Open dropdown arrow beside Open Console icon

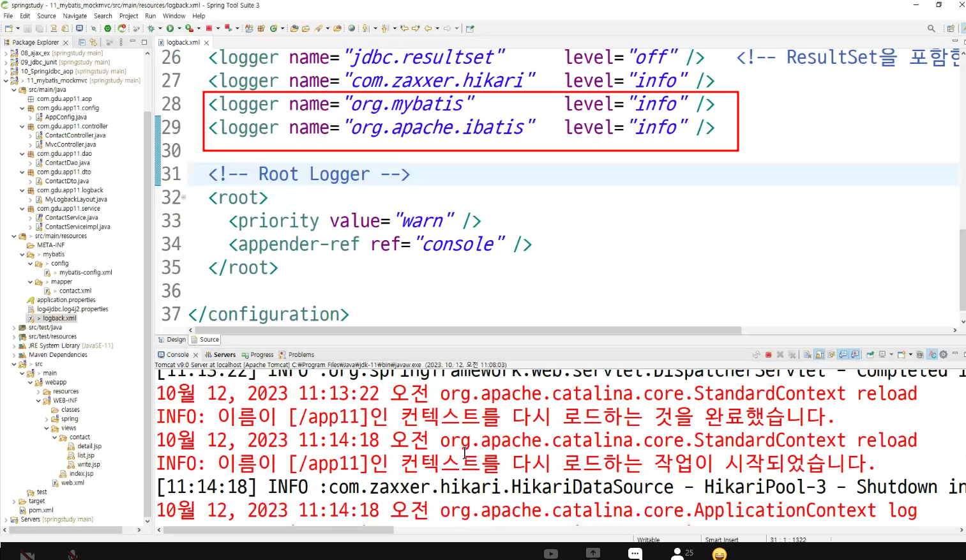(910, 354)
